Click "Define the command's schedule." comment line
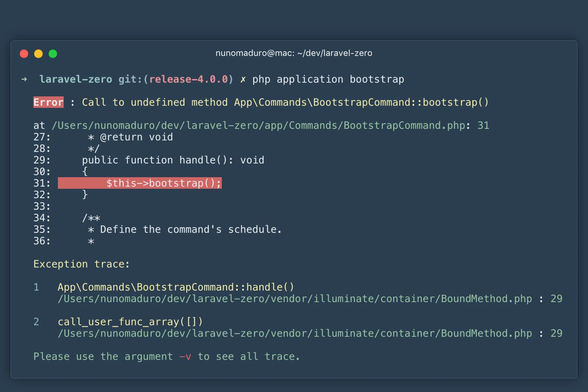 (x=191, y=229)
